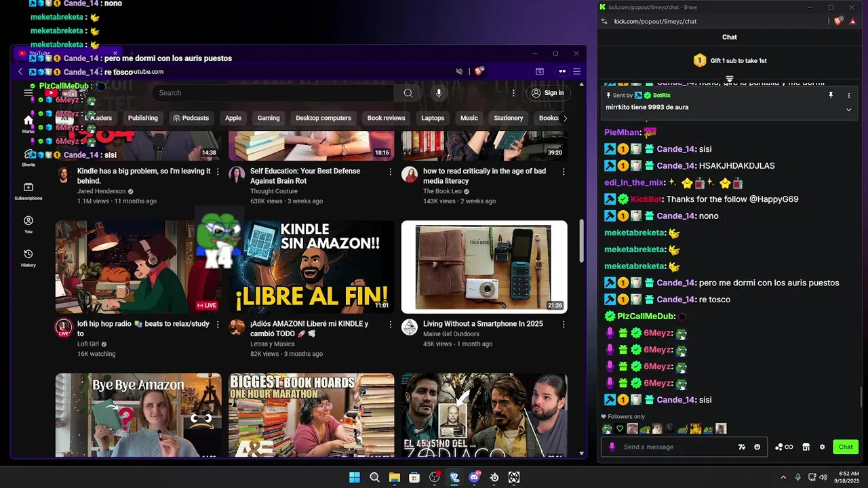Unpin the BotRix pinned message
Viewport: 868px width, 488px height.
pos(831,96)
